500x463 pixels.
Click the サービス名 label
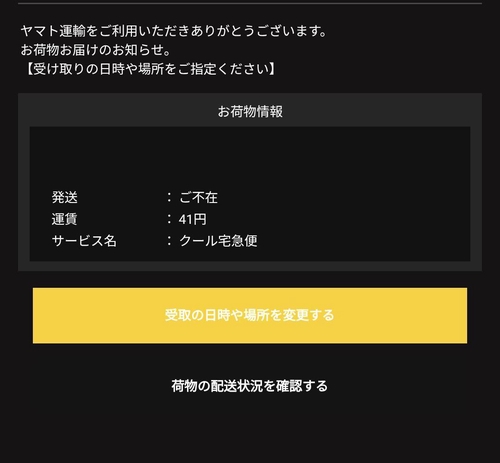click(84, 241)
